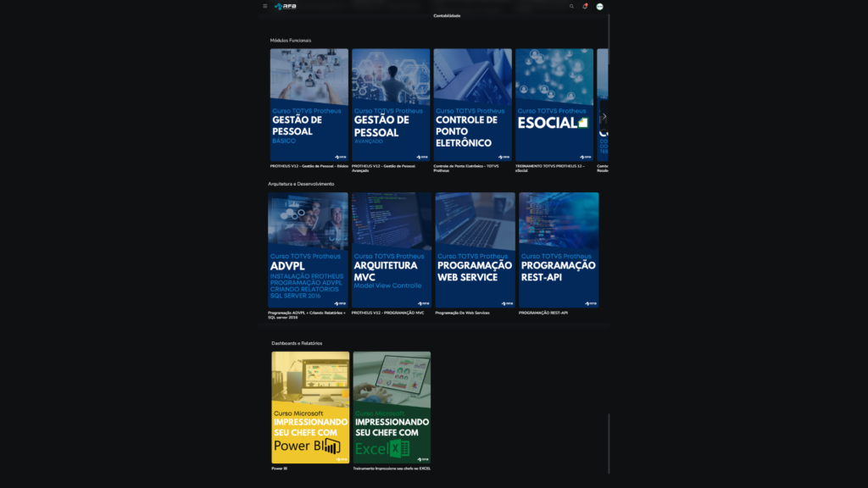Image resolution: width=868 pixels, height=488 pixels.
Task: Click the RFA logo in header
Action: point(286,7)
